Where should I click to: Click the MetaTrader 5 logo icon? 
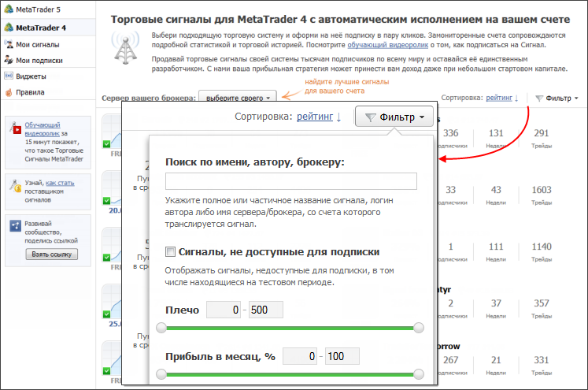click(9, 9)
